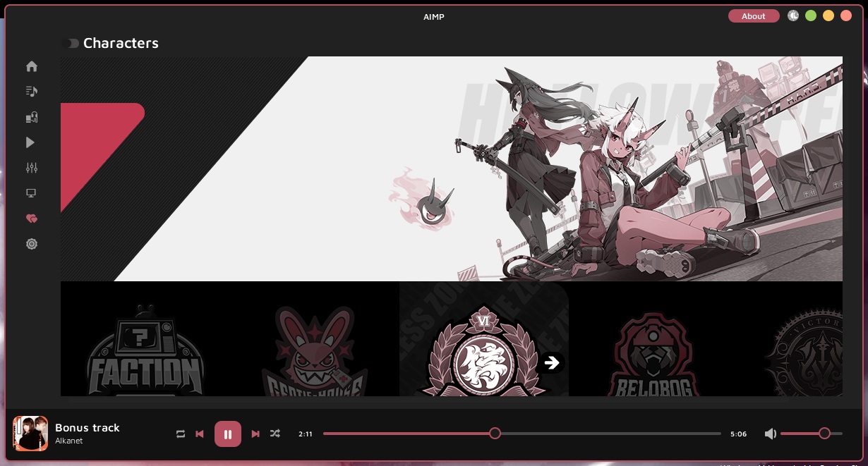The image size is (868, 466).
Task: Open the computer-and-headphones sidebar icon
Action: pyautogui.click(x=31, y=117)
